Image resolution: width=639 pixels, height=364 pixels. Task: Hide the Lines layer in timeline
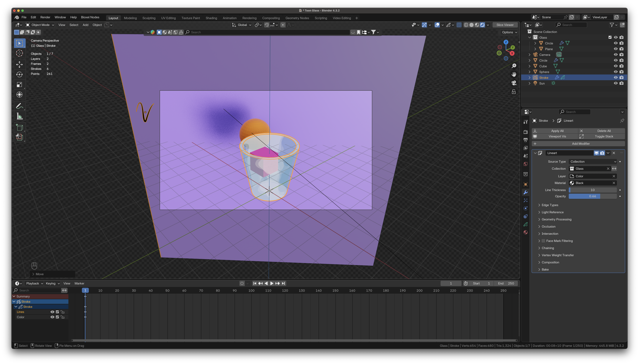click(x=52, y=312)
